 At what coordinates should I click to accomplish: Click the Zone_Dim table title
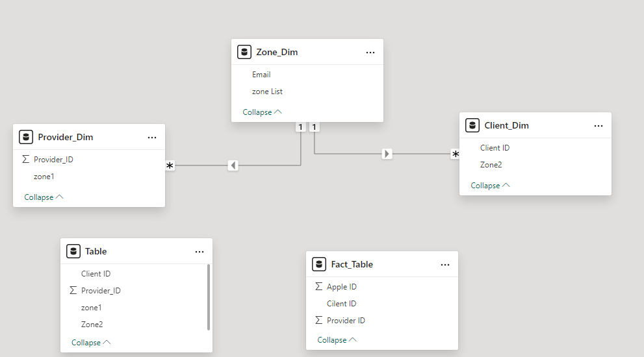(x=277, y=52)
